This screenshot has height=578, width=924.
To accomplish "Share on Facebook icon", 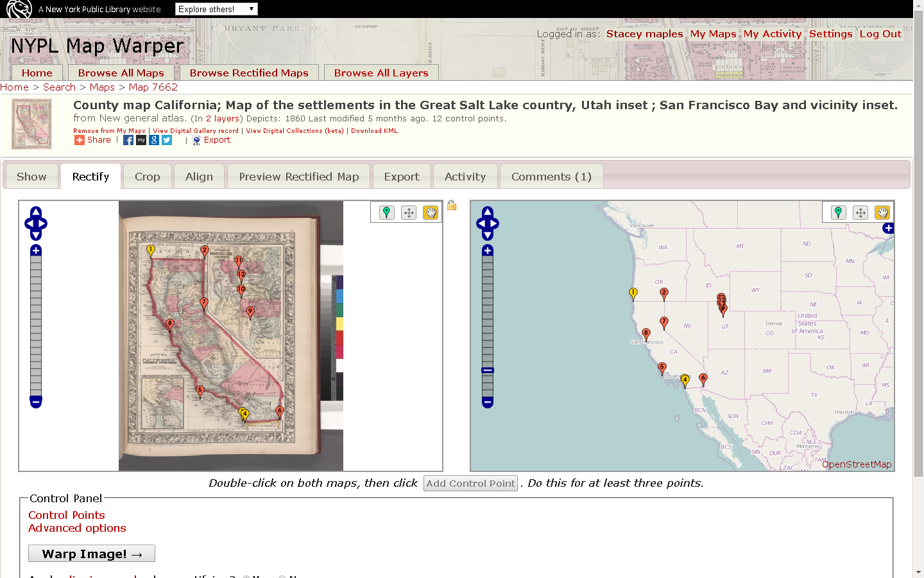I will tap(128, 140).
